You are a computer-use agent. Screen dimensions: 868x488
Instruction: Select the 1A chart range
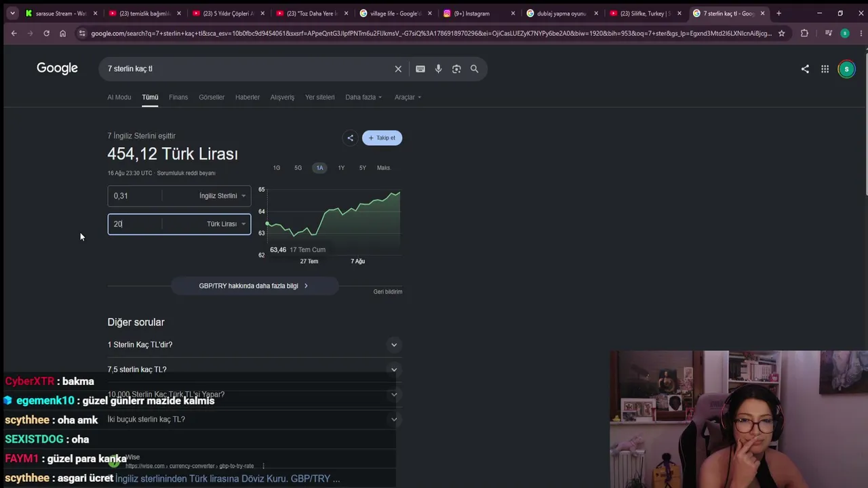(x=319, y=168)
